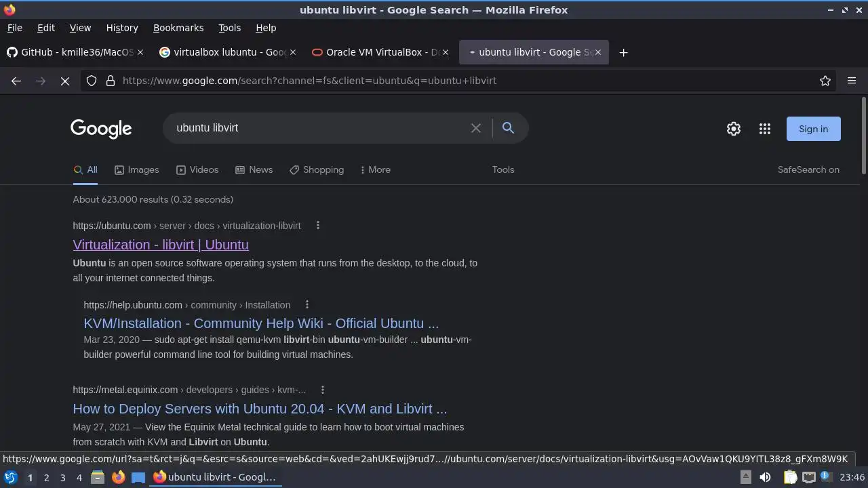The image size is (868, 488).
Task: Switch to workspace 4
Action: click(x=79, y=477)
